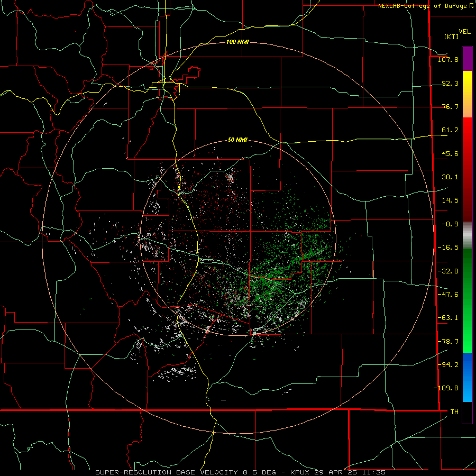Click the 61.2 velocity scale value
The image size is (476, 476).
click(x=450, y=130)
